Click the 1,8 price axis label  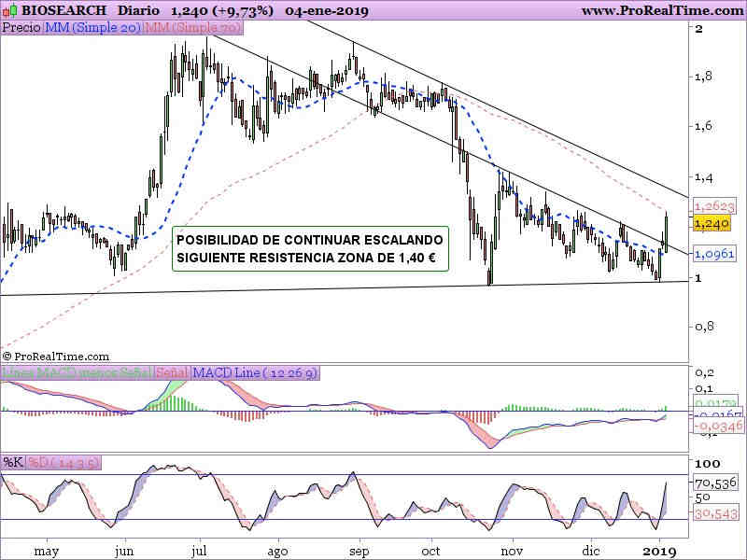(704, 77)
